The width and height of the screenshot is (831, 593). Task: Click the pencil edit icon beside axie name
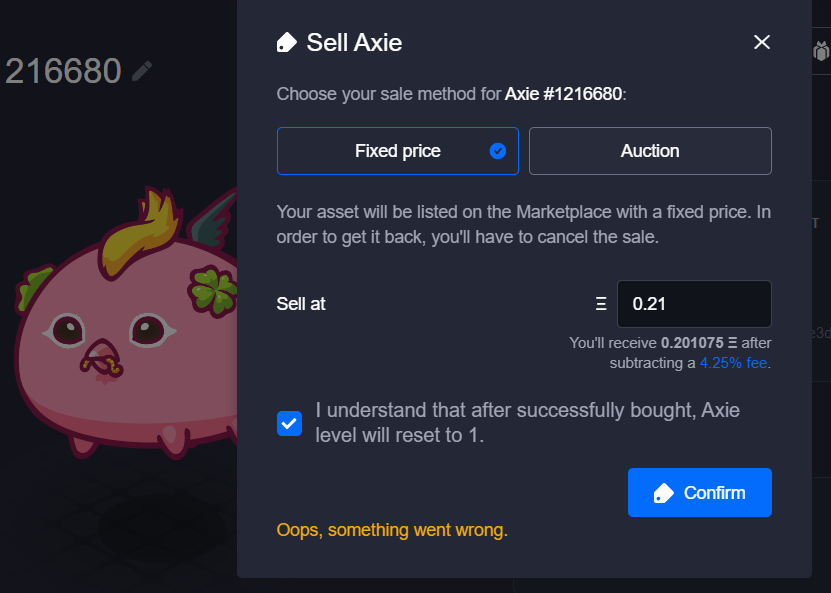[141, 70]
